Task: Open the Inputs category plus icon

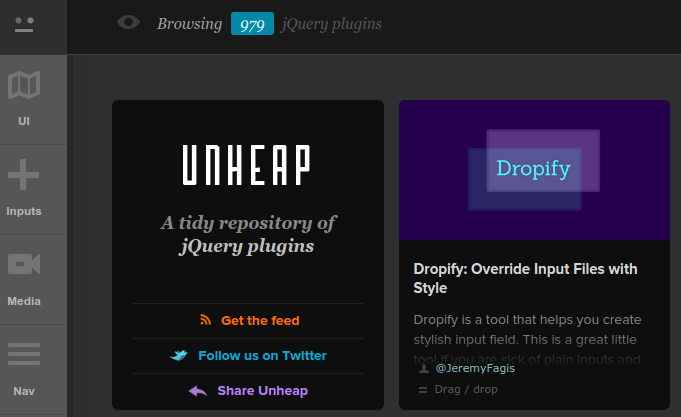Action: click(x=23, y=175)
